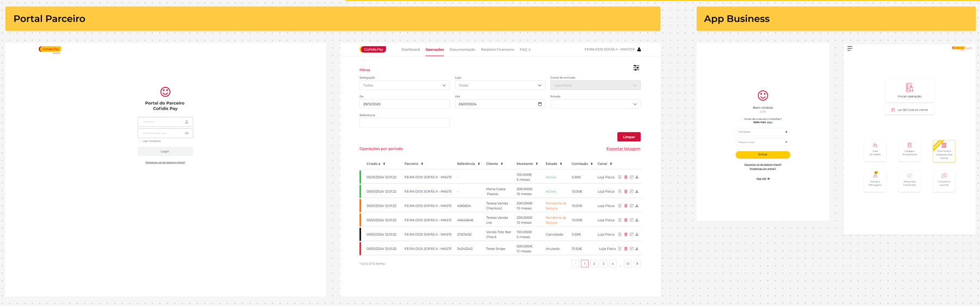Select the Cancelado status cell
Image resolution: width=980 pixels, height=306 pixels.
554,235
